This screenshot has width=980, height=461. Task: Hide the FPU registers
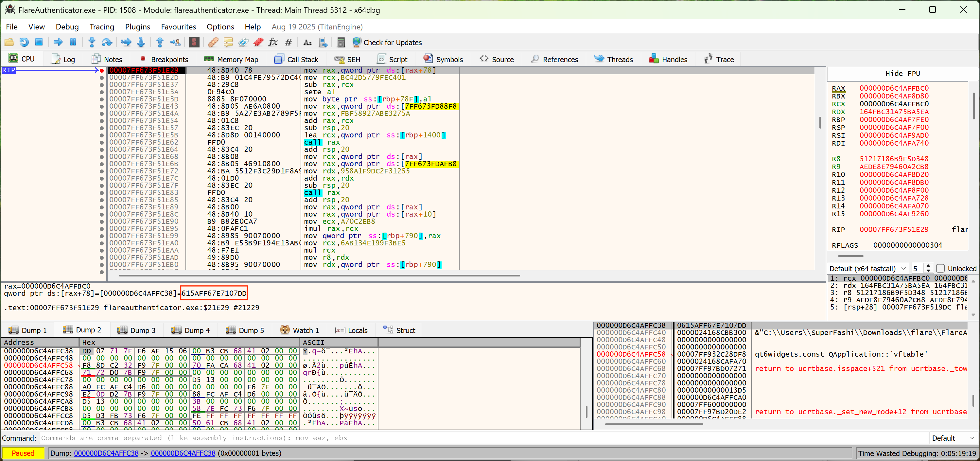coord(903,73)
